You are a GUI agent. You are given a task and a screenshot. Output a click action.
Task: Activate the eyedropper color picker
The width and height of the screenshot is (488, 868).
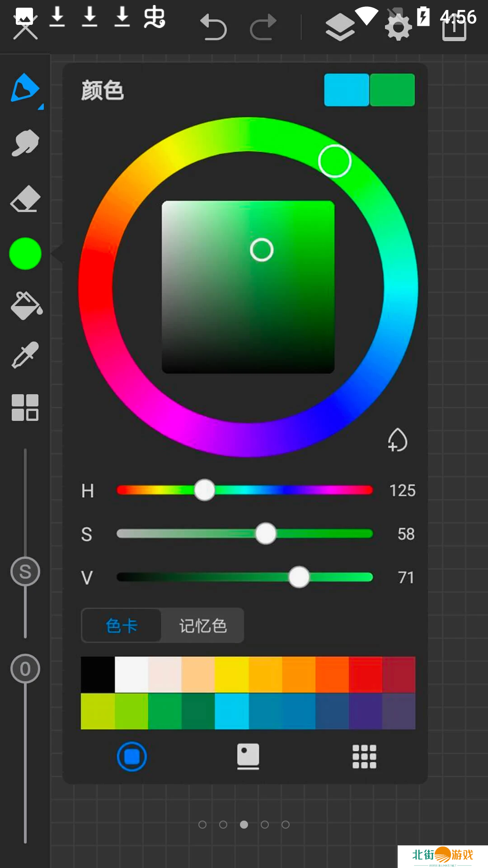(x=25, y=355)
